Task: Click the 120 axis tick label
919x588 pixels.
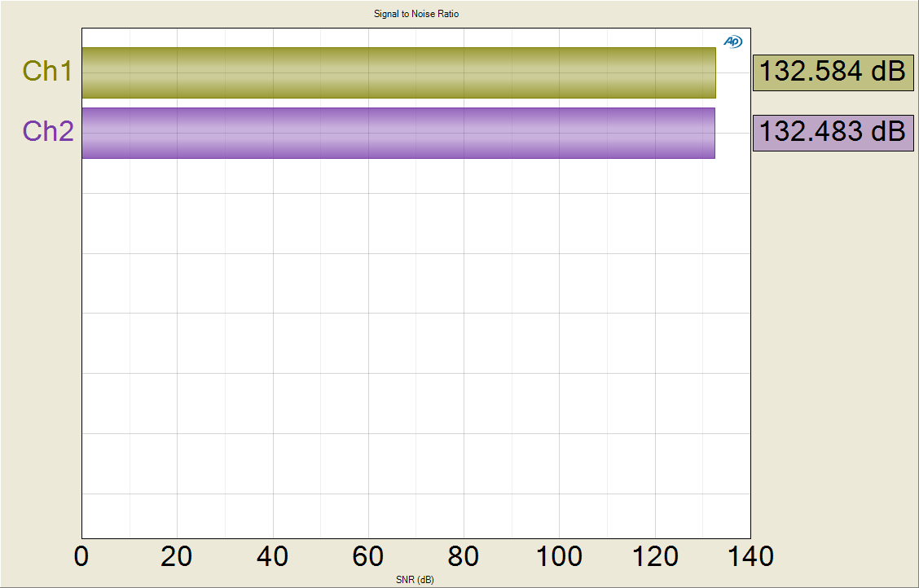Action: pyautogui.click(x=655, y=556)
